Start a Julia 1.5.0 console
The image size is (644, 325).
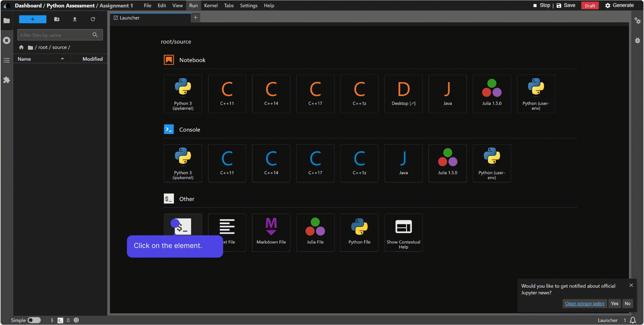tap(448, 163)
